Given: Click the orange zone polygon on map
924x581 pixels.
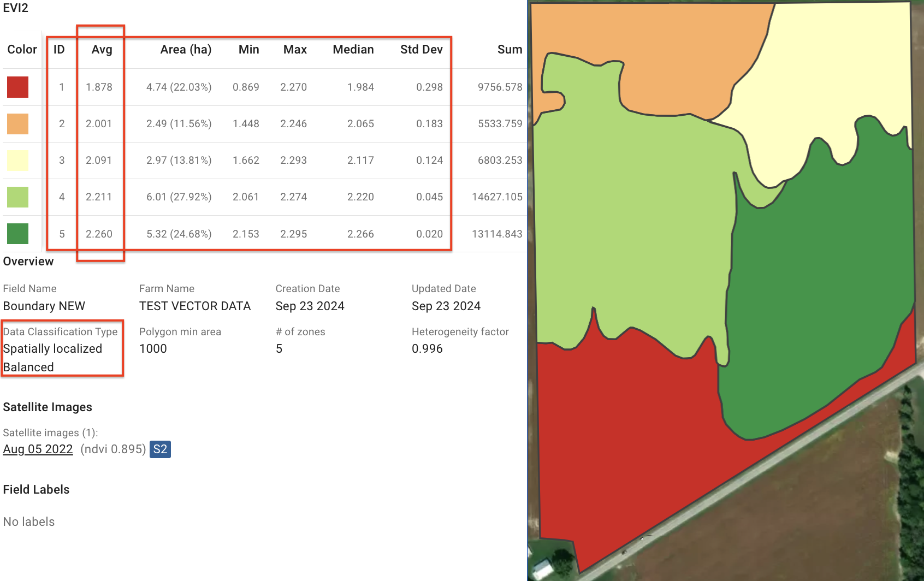Looking at the screenshot, I should [655, 44].
